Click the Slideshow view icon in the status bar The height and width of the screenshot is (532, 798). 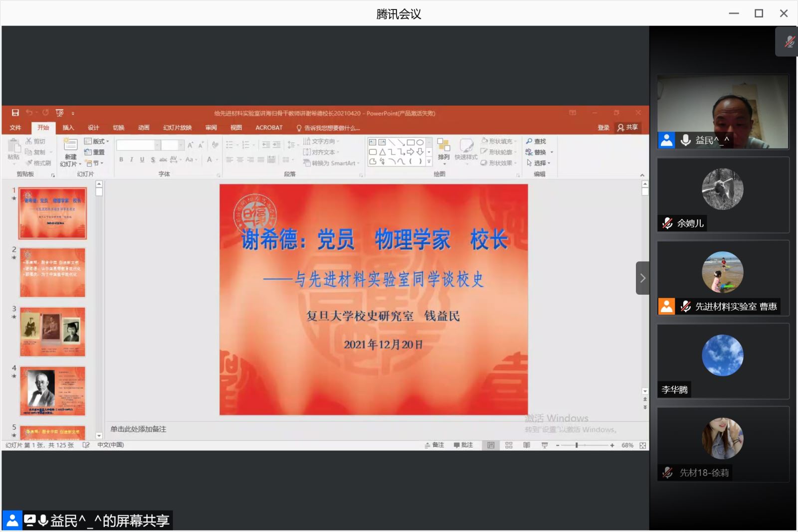pyautogui.click(x=545, y=445)
